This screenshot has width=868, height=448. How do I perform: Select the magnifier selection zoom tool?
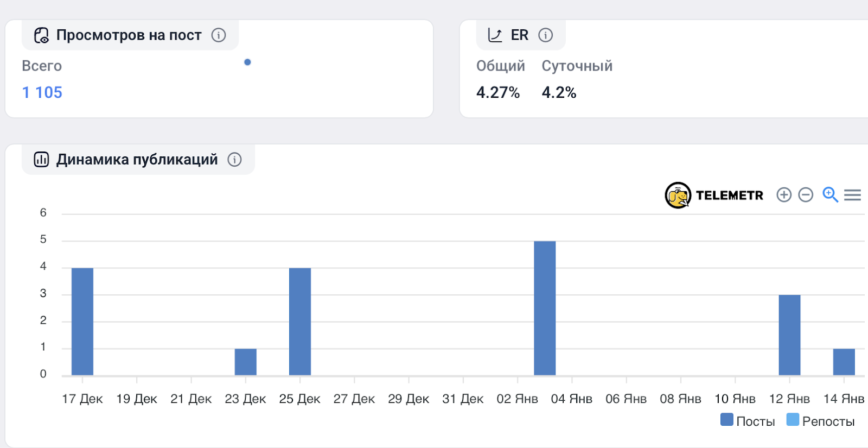point(830,194)
